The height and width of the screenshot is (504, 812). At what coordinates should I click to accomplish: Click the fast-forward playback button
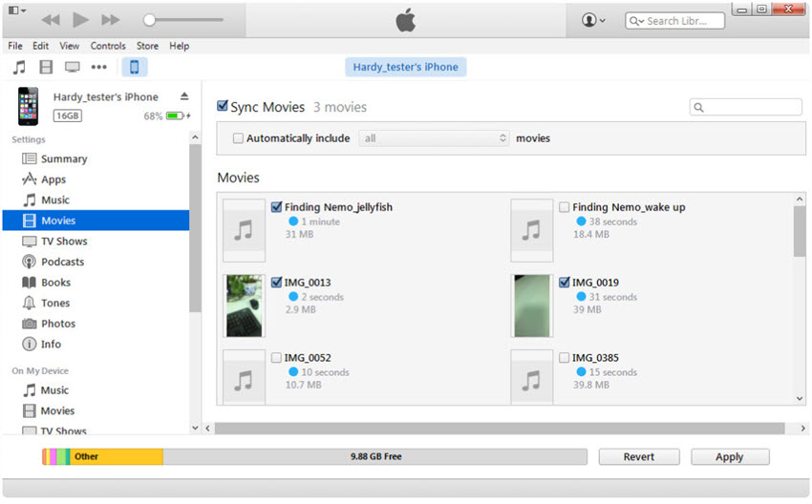110,20
